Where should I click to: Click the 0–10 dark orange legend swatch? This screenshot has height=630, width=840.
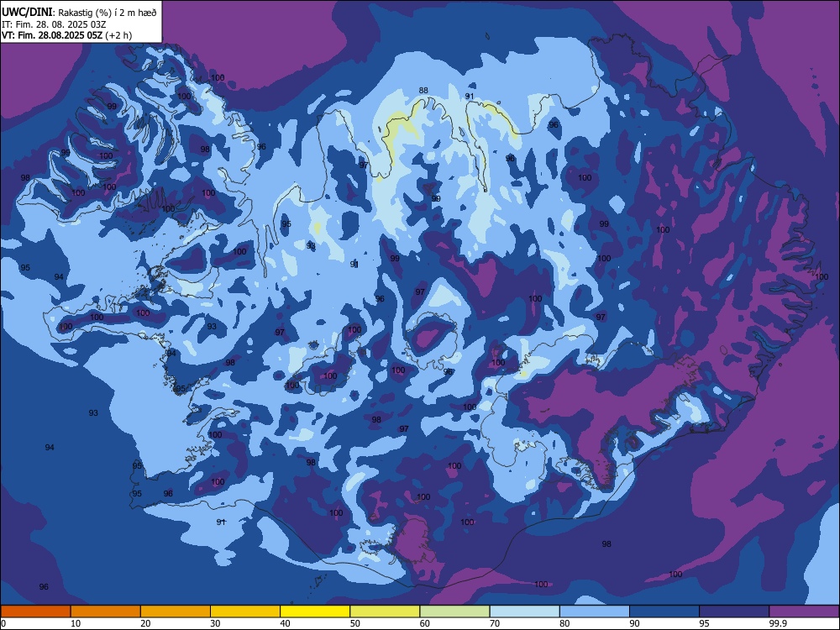[x=35, y=612]
